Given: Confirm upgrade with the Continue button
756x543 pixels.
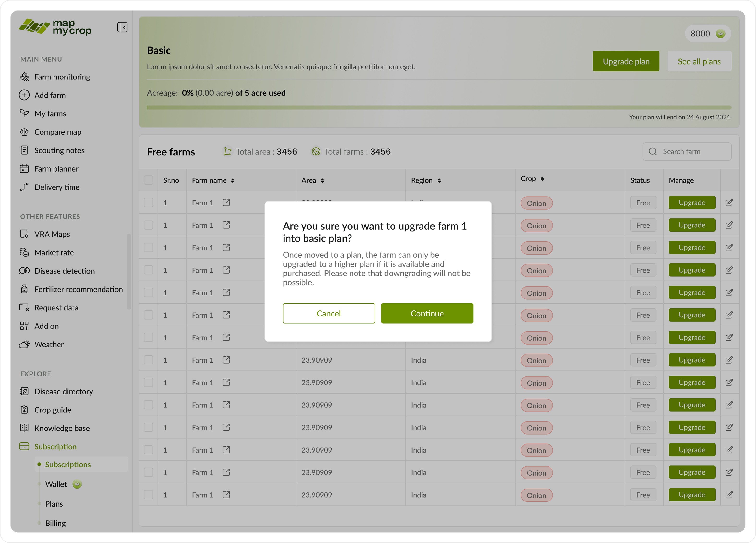Looking at the screenshot, I should coord(427,313).
